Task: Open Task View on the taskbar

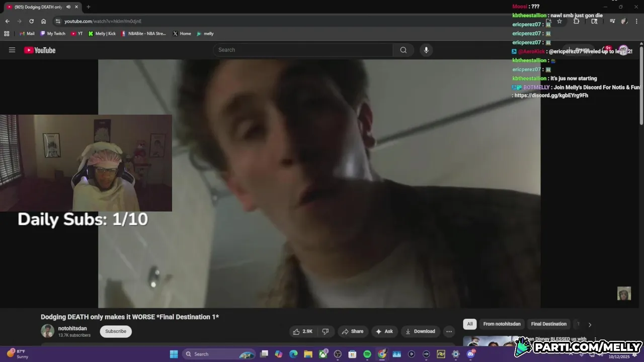Action: click(x=264, y=354)
